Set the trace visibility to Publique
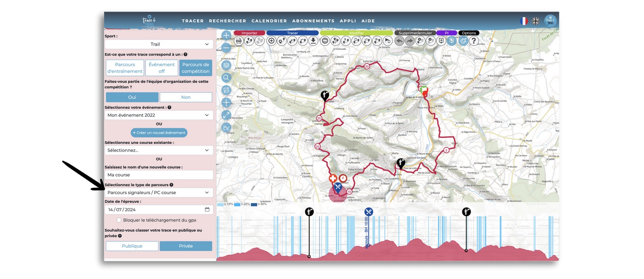 (132, 246)
